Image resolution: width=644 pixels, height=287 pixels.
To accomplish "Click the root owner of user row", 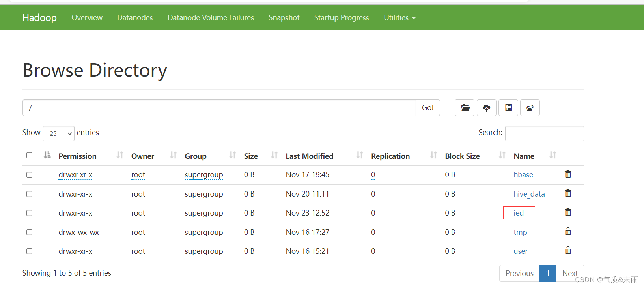I will 138,251.
